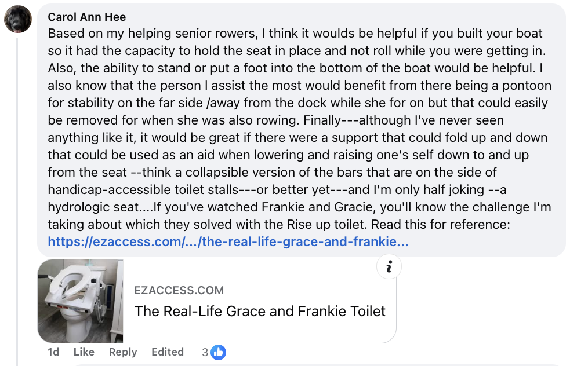The width and height of the screenshot is (588, 366).
Task: Click the 'hydrologic seat' phrase in comment
Action: (93, 207)
